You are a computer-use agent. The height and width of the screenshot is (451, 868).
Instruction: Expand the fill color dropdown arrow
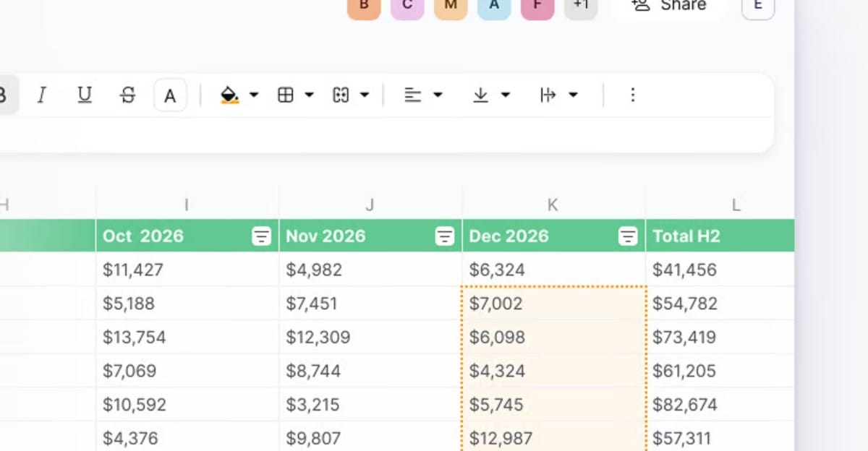254,95
